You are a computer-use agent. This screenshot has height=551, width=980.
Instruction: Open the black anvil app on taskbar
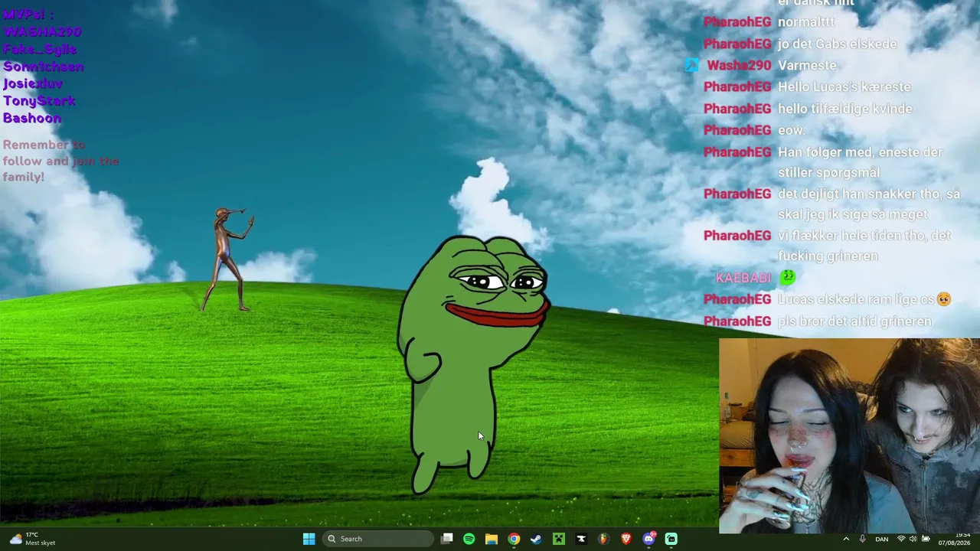(x=581, y=539)
